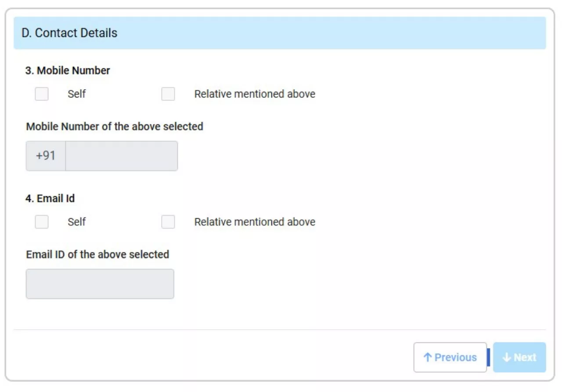Select Relative mentioned above checkbox for Email Id
Image resolution: width=562 pixels, height=392 pixels.
(168, 222)
